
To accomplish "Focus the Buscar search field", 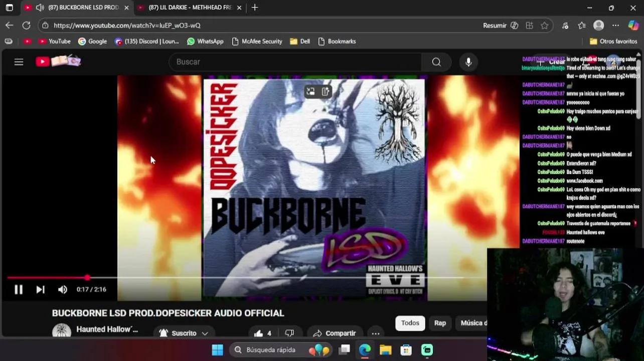I will pyautogui.click(x=296, y=62).
